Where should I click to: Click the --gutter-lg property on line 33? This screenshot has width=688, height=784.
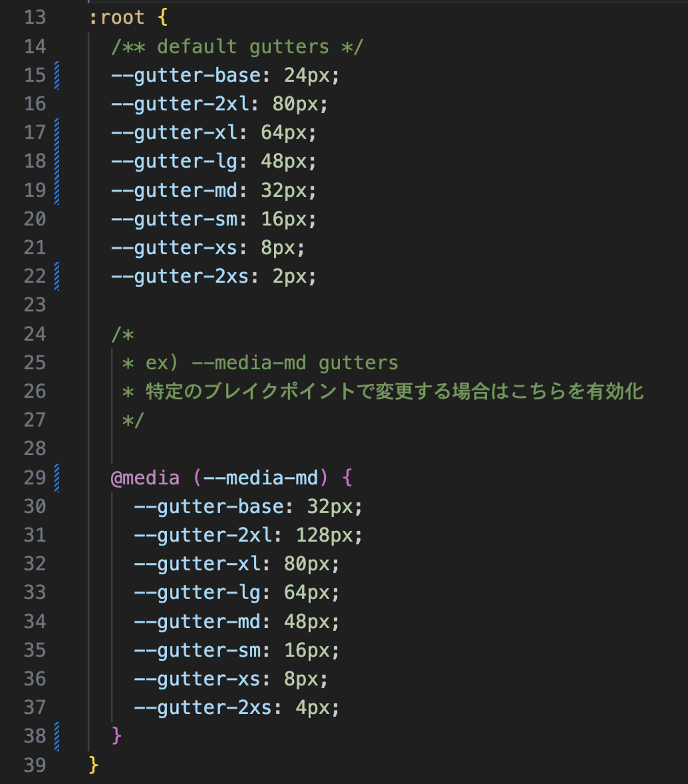(197, 593)
